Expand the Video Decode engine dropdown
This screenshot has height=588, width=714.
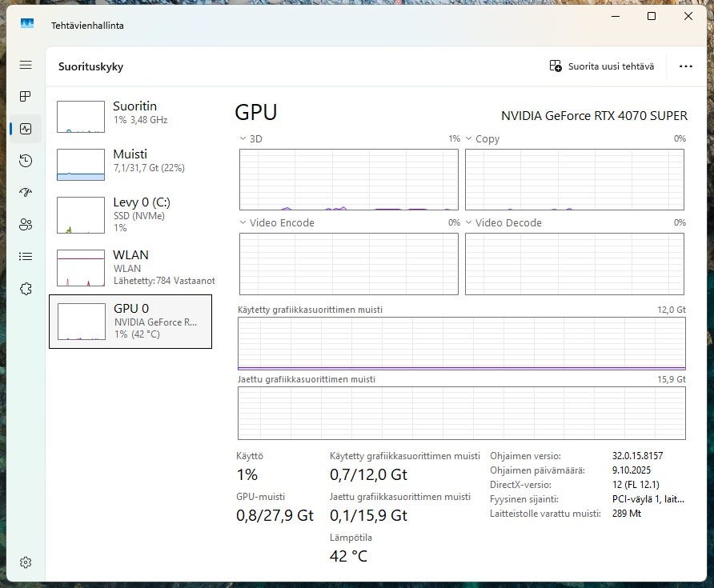pos(503,222)
